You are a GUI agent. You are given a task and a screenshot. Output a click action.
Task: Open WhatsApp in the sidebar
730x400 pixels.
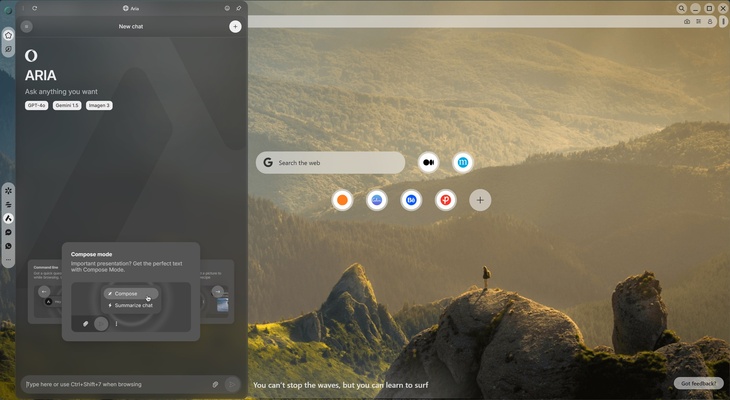(x=8, y=246)
